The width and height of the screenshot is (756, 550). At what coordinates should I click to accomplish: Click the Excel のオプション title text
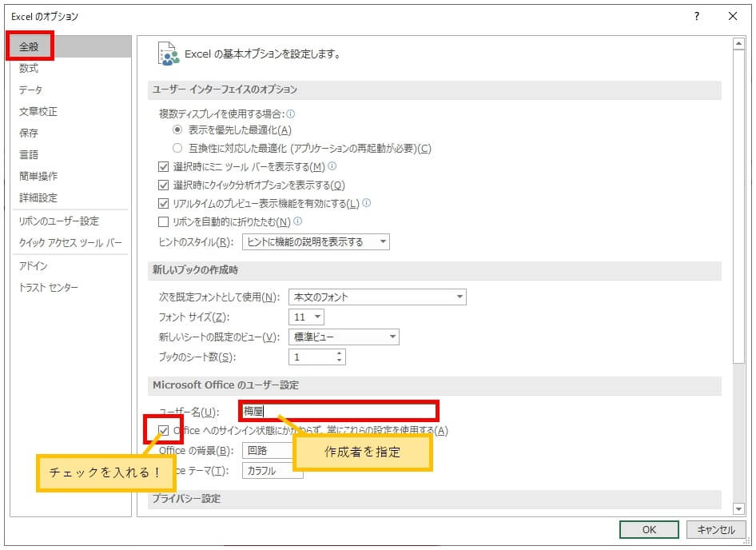point(45,17)
